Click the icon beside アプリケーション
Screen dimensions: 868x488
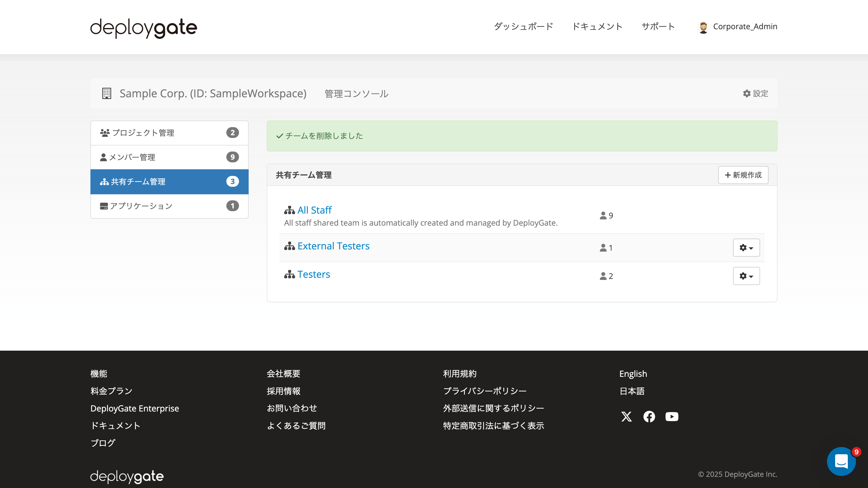(x=104, y=206)
